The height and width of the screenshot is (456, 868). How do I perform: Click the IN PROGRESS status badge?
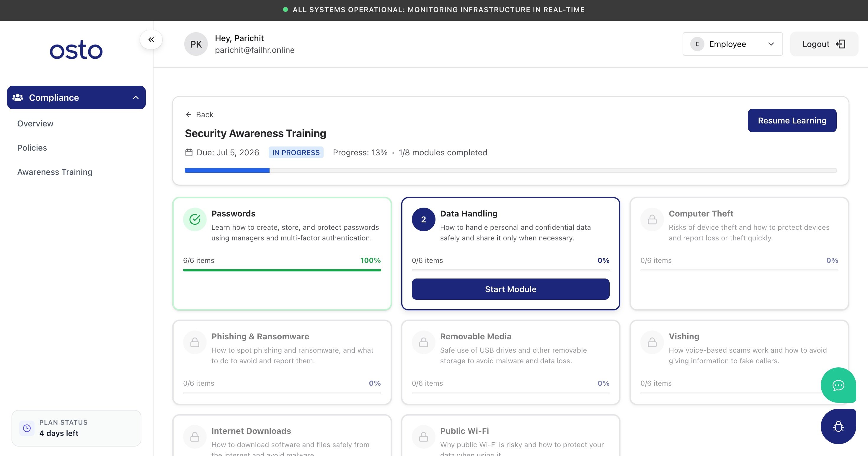(x=296, y=153)
